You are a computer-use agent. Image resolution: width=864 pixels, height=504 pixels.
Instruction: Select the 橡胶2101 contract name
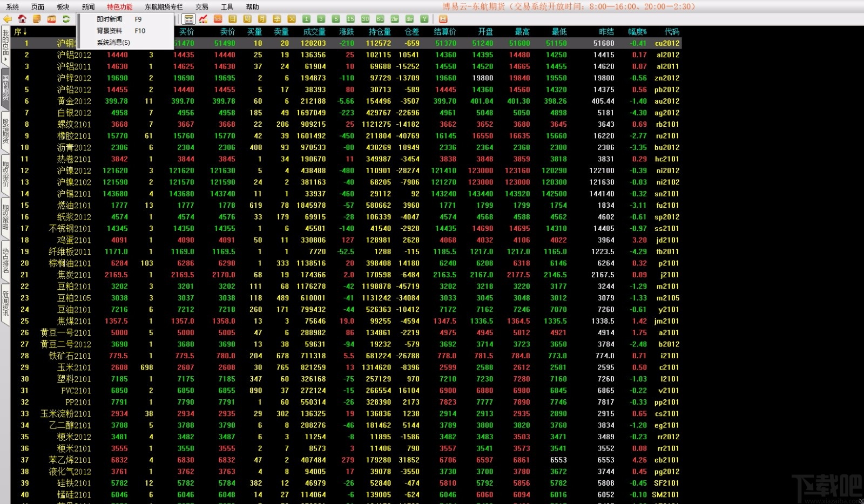(x=74, y=136)
